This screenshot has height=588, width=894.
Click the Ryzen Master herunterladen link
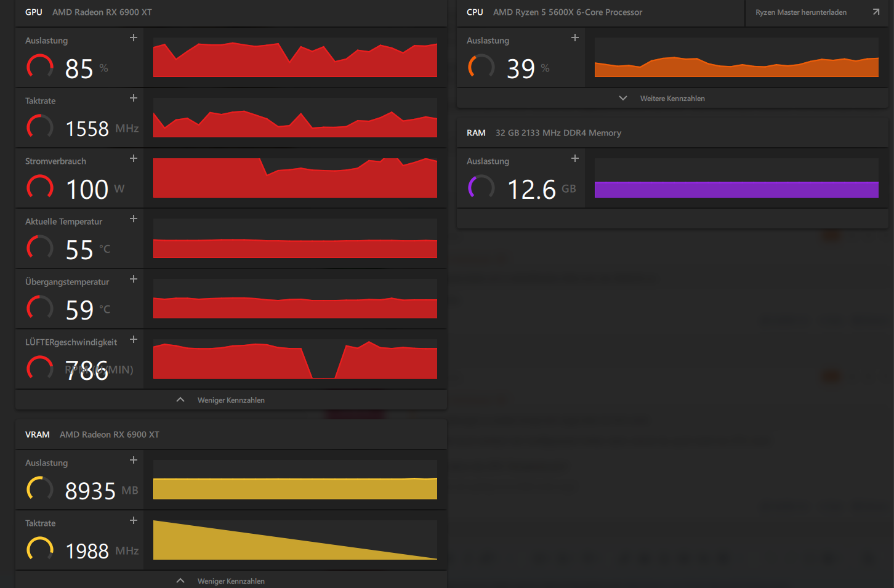[801, 12]
